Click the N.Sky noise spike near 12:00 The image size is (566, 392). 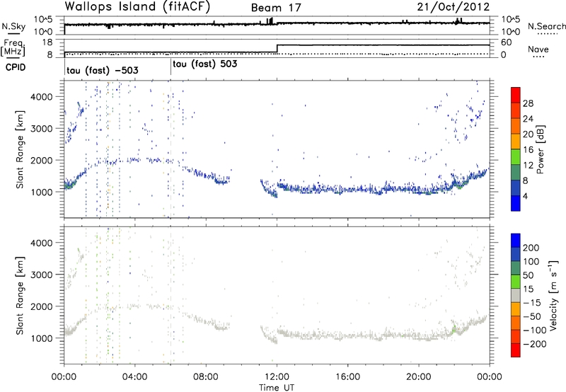coord(270,21)
